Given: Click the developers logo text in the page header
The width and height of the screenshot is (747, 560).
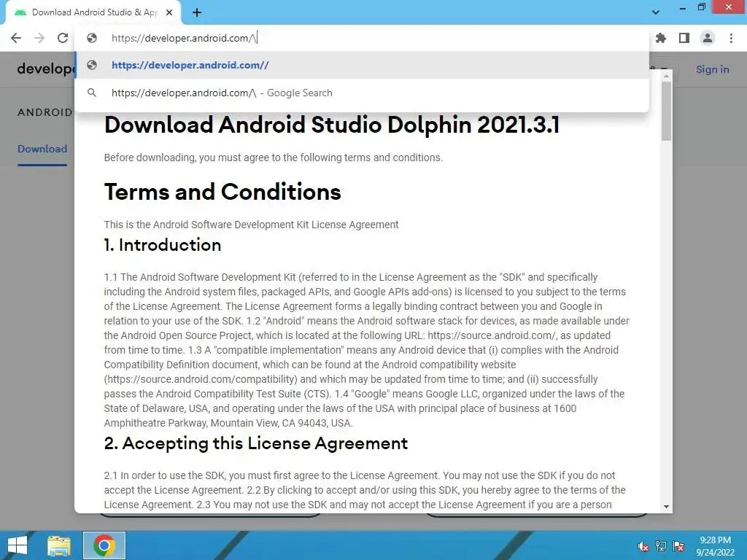Looking at the screenshot, I should 46,69.
